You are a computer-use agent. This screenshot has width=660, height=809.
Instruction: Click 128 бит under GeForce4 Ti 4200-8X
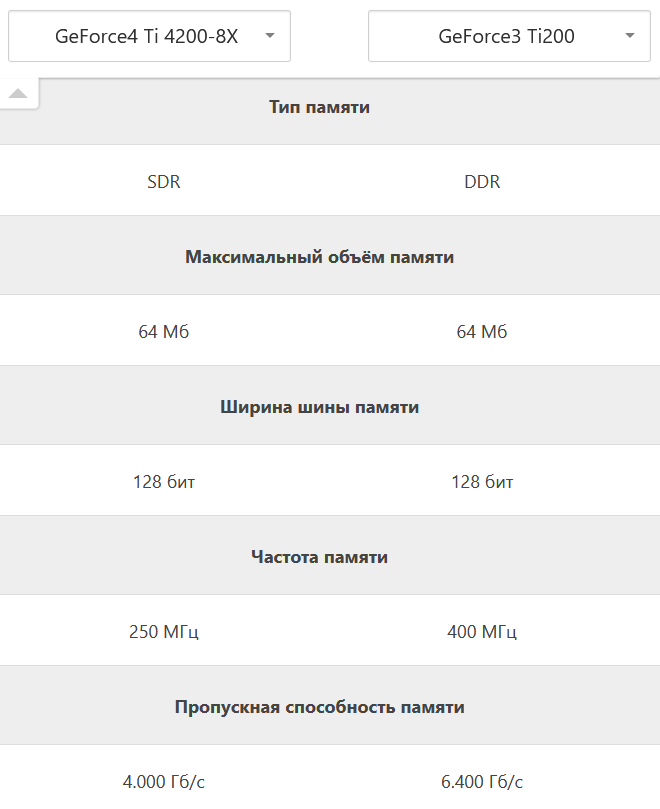click(x=164, y=482)
